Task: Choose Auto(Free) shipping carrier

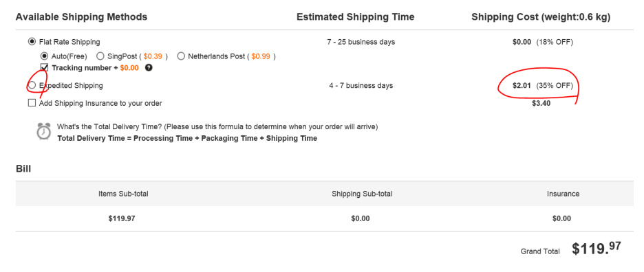Action: pyautogui.click(x=44, y=56)
